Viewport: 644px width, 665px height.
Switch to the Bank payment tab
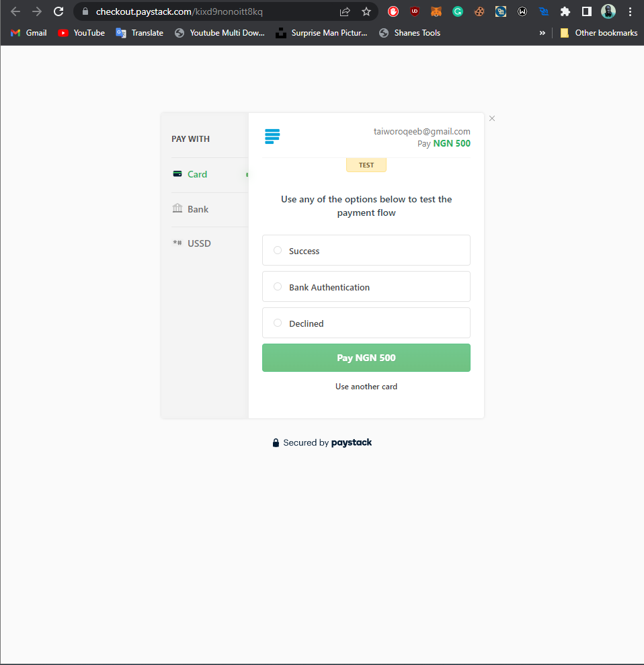coord(197,208)
